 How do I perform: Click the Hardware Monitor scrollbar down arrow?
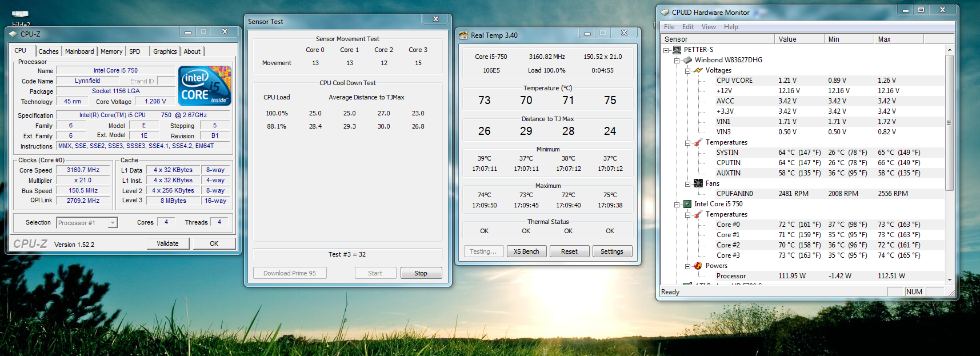pyautogui.click(x=950, y=279)
